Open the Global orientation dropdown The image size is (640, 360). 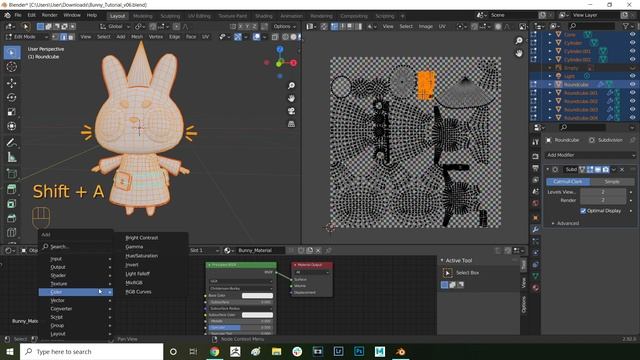pyautogui.click(x=115, y=27)
